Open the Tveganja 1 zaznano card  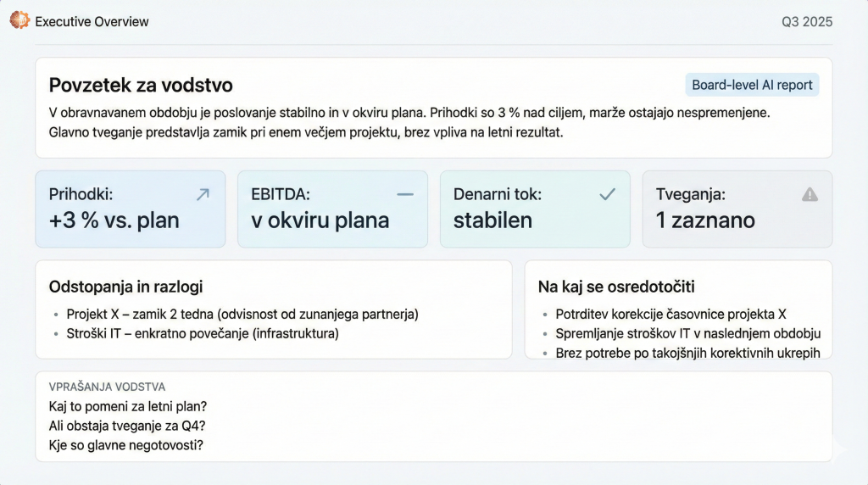coord(737,209)
